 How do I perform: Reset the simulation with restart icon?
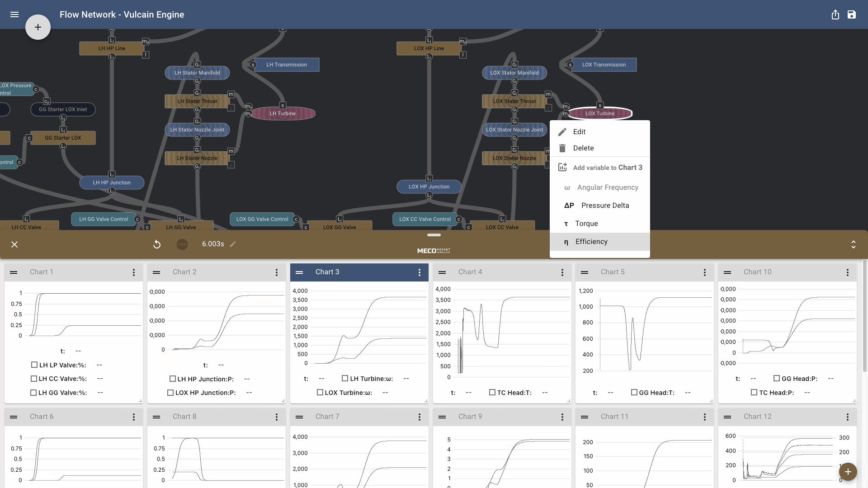point(157,244)
